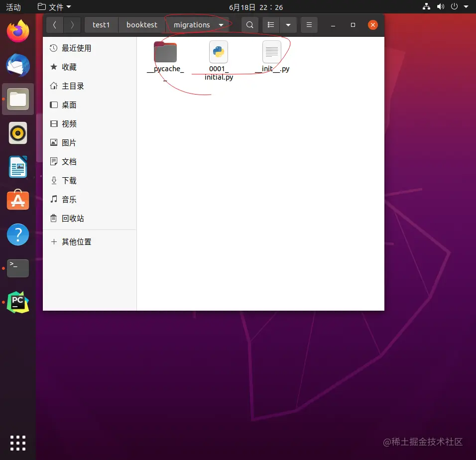Go forward with the right arrow button
This screenshot has width=476, height=460.
pyautogui.click(x=72, y=25)
